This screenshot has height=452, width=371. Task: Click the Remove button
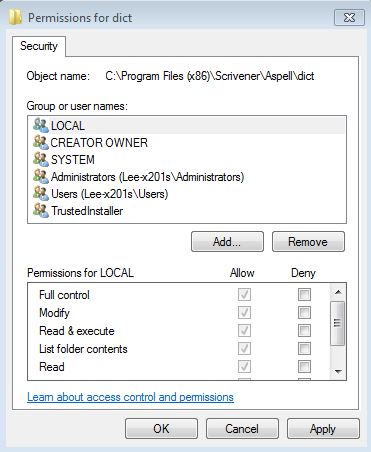[x=308, y=242]
